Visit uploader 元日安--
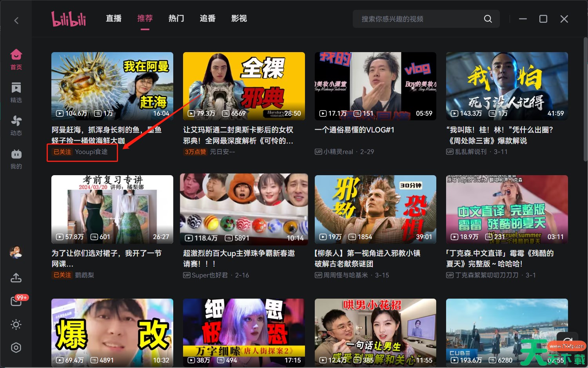 [x=222, y=152]
